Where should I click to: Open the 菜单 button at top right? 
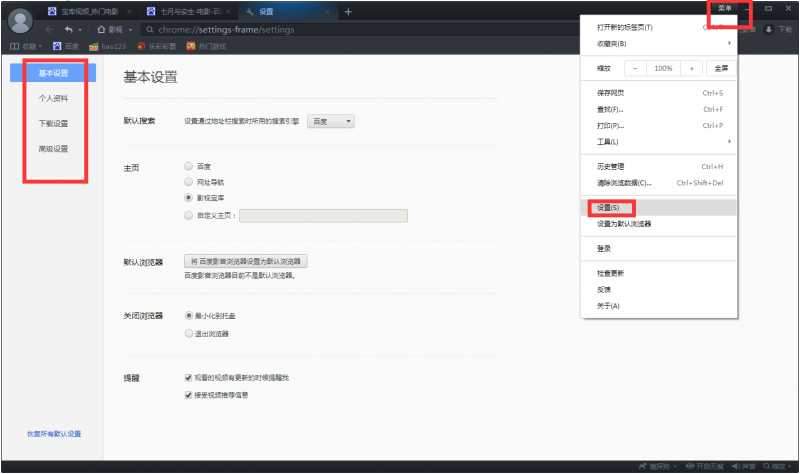724,8
